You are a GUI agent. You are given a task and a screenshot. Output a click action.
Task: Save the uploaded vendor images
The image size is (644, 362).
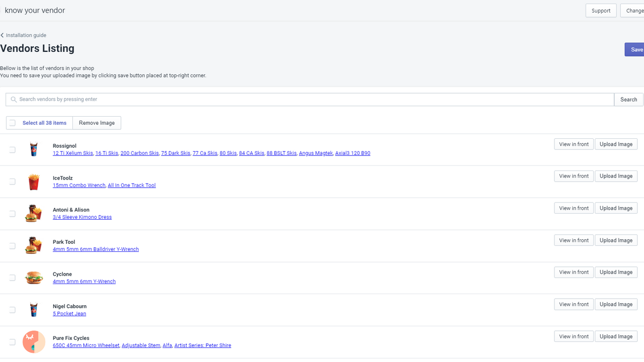pos(635,49)
